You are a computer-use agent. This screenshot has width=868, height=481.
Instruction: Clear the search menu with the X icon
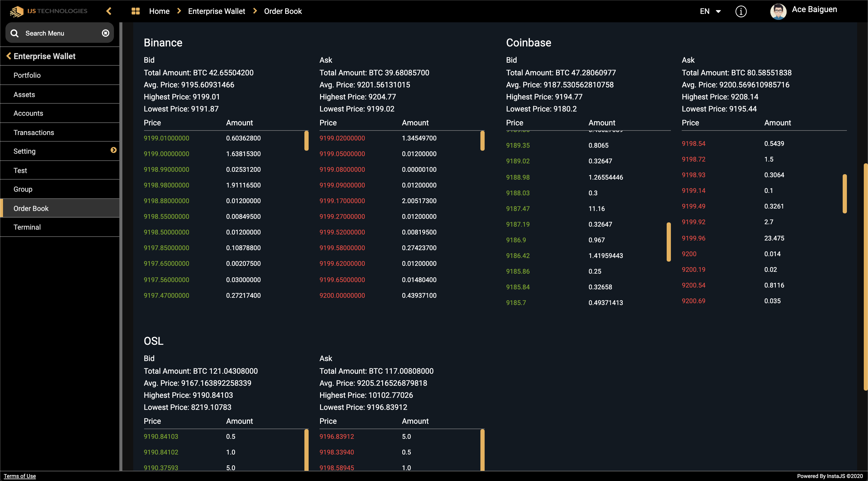(105, 33)
